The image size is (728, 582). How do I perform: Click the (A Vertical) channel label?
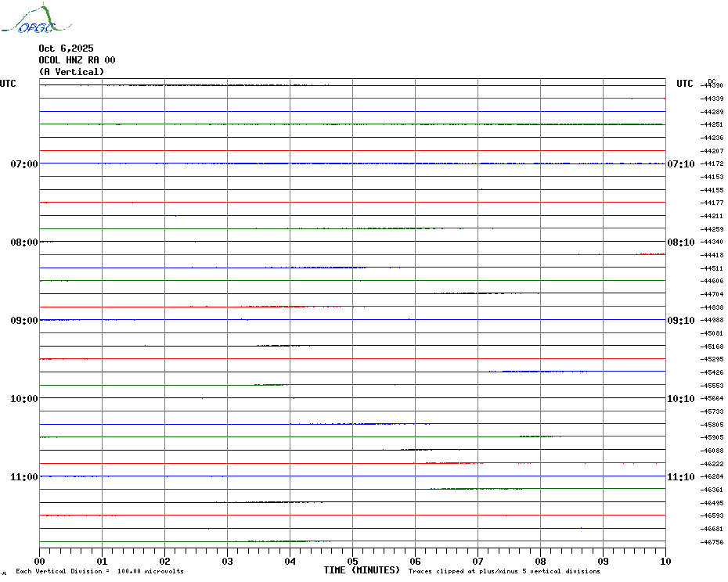click(71, 72)
